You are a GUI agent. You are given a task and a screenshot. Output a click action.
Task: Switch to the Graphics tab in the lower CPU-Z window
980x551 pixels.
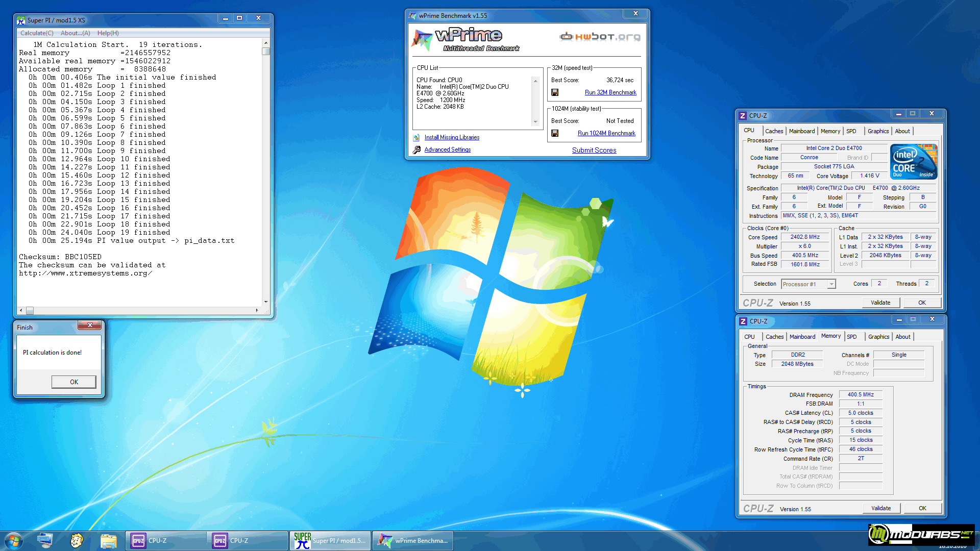click(x=878, y=337)
